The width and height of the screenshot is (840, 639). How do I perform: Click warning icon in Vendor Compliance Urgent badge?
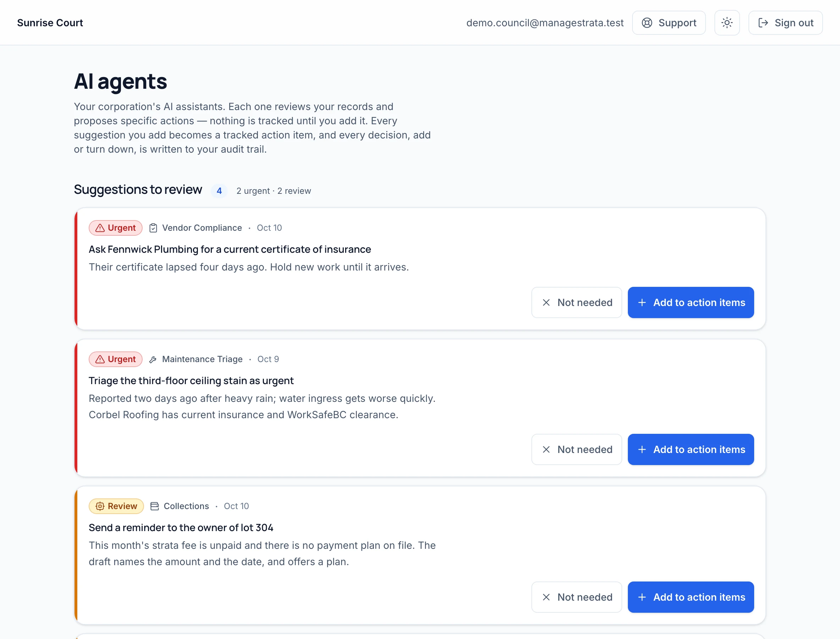(100, 228)
